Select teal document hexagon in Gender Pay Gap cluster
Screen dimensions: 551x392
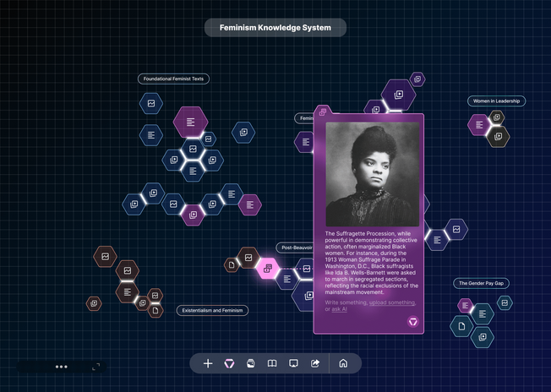pyautogui.click(x=461, y=326)
